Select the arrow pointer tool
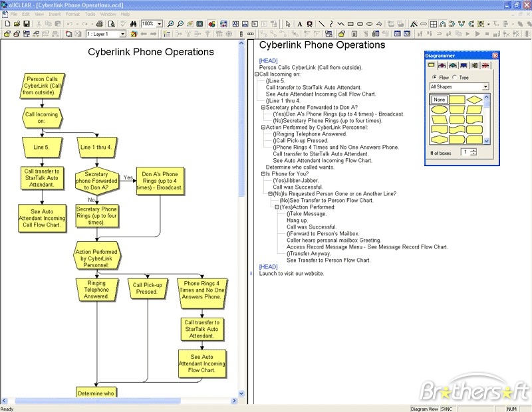 tap(288, 24)
